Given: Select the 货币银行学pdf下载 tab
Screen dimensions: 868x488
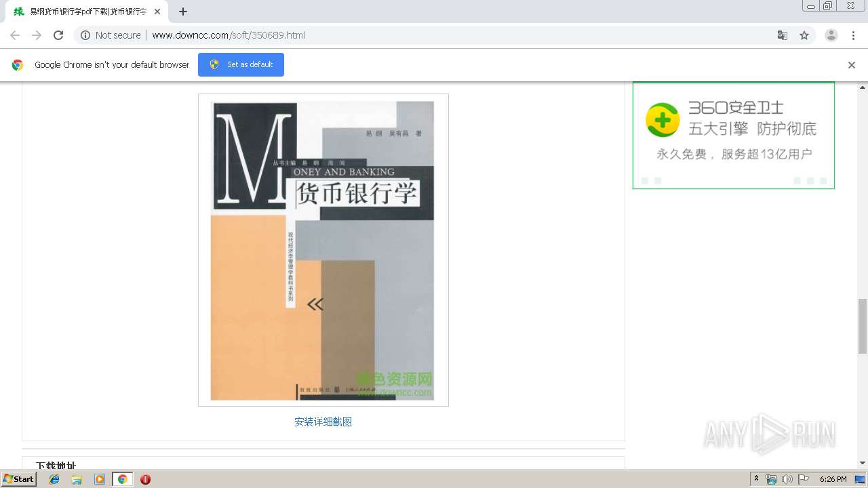Looking at the screenshot, I should [x=87, y=12].
